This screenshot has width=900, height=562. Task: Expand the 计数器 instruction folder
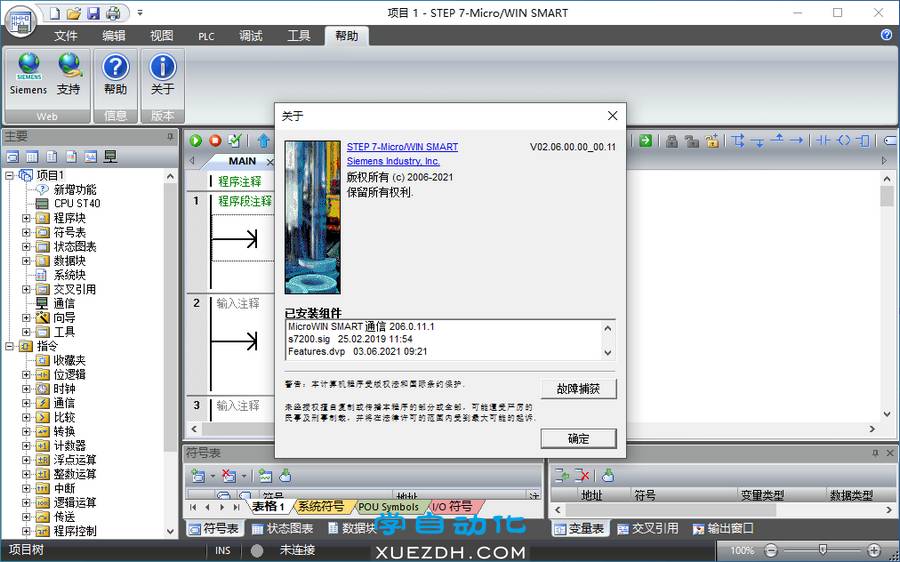click(26, 445)
